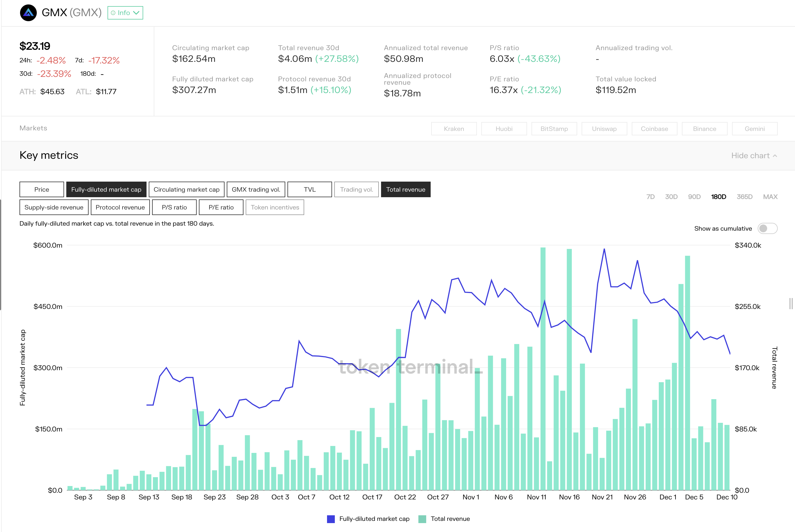Screen dimensions: 795x532
Task: Click the green Total revenue legend swatch
Action: (422, 519)
